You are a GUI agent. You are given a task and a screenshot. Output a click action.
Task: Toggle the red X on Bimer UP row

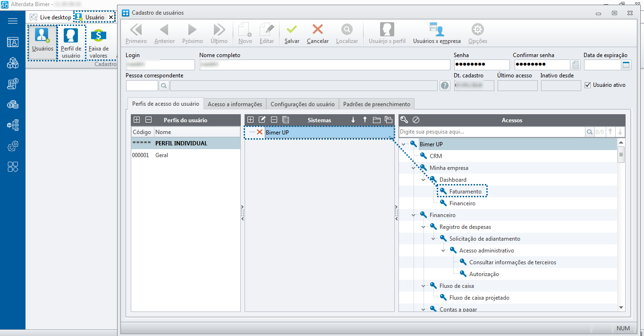[x=260, y=132]
